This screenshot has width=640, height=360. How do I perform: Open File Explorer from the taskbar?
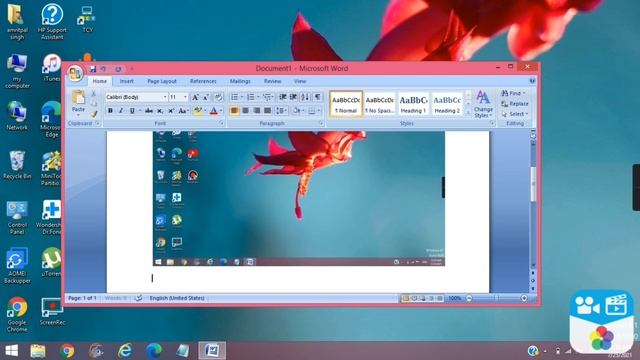click(38, 351)
